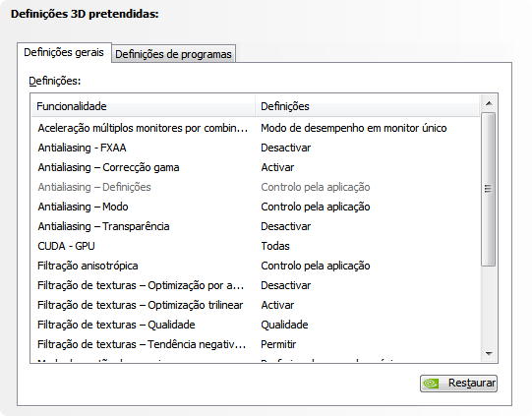Switch to Definições de programas tab
This screenshot has height=416, width=532.
tap(173, 54)
